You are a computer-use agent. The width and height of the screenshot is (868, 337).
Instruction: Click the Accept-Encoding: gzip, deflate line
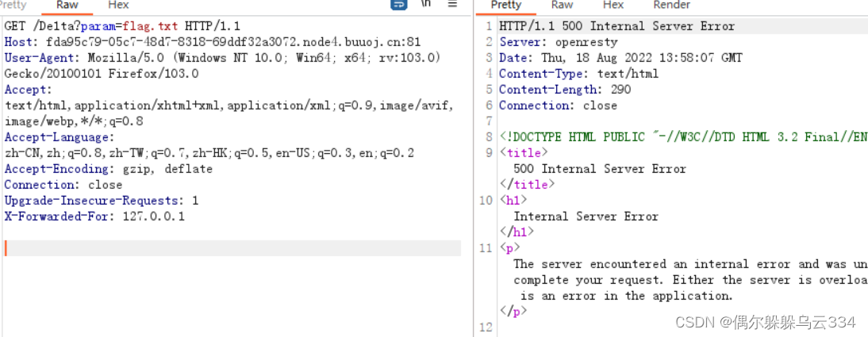109,169
